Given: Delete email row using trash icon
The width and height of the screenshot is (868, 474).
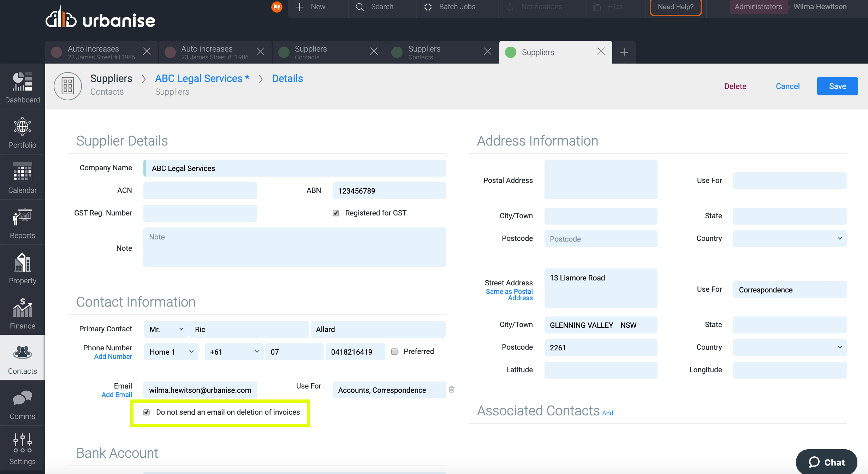Looking at the screenshot, I should pyautogui.click(x=451, y=390).
